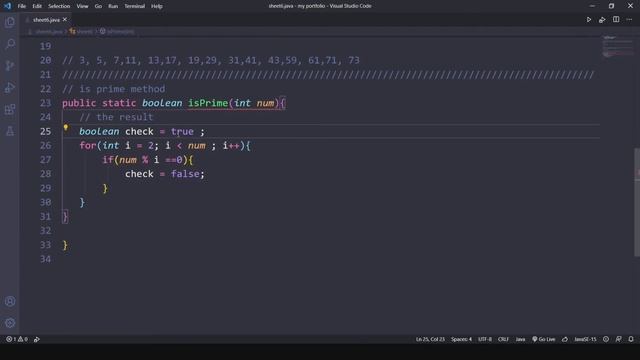Open the editor More Actions ellipsis
Image resolution: width=640 pixels, height=360 pixels.
pyautogui.click(x=629, y=19)
